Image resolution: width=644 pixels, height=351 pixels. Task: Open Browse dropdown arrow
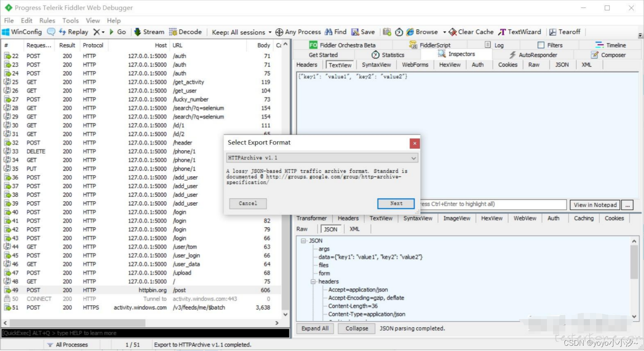tap(444, 32)
